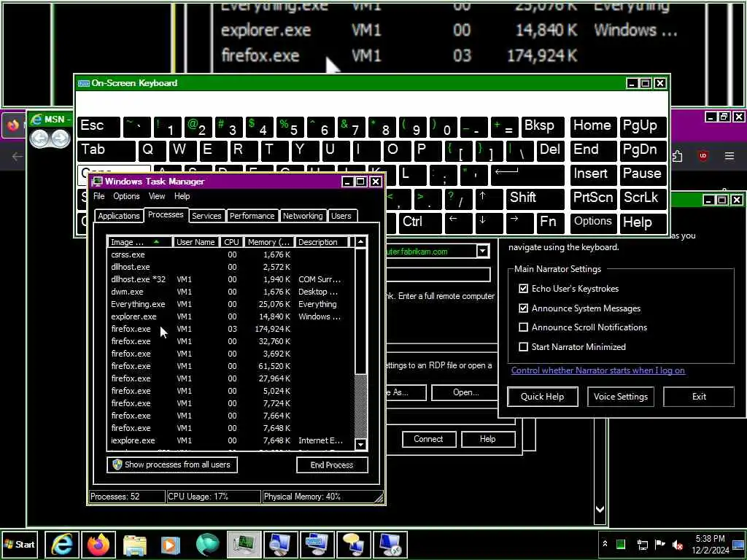Click process list scroll up arrow
The height and width of the screenshot is (560, 747).
click(x=360, y=242)
